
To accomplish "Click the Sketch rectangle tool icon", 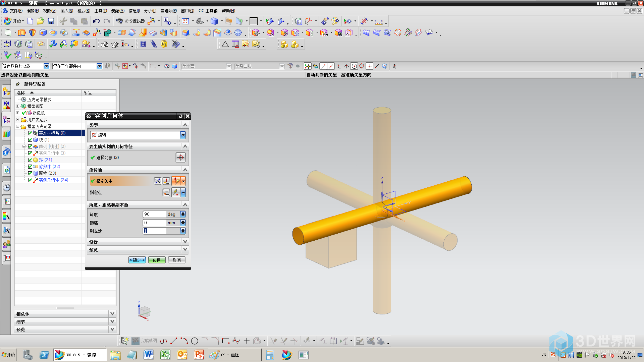I will click(226, 341).
